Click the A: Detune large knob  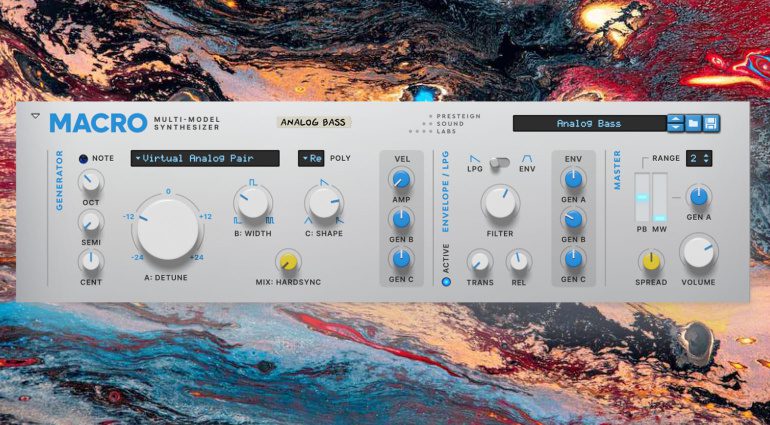point(167,228)
